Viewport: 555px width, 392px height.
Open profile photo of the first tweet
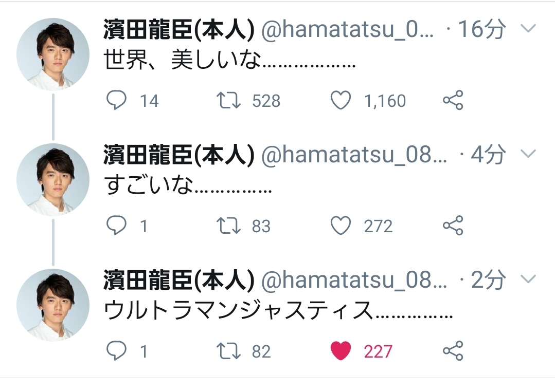(x=53, y=54)
